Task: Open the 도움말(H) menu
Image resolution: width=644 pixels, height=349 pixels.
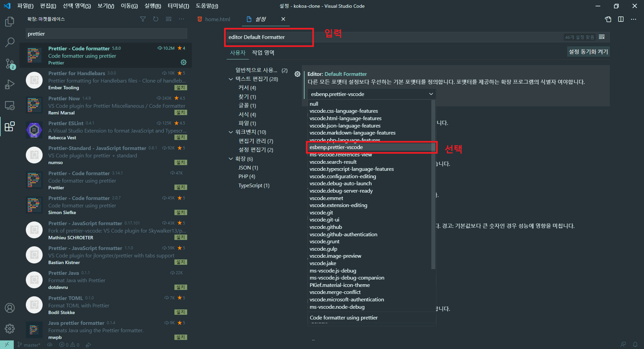Action: pyautogui.click(x=207, y=6)
